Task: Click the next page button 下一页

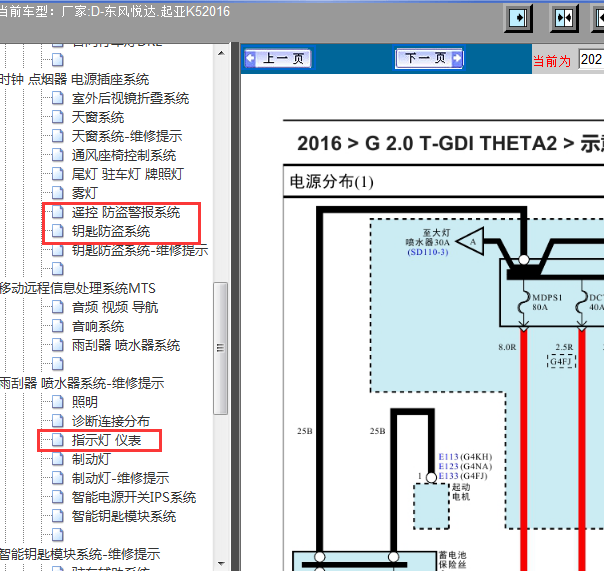Action: click(x=429, y=58)
